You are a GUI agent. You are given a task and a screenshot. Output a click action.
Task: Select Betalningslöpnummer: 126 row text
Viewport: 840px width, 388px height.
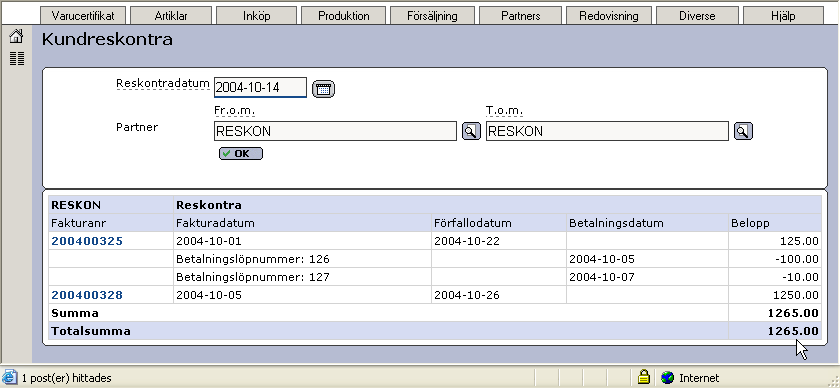[253, 259]
